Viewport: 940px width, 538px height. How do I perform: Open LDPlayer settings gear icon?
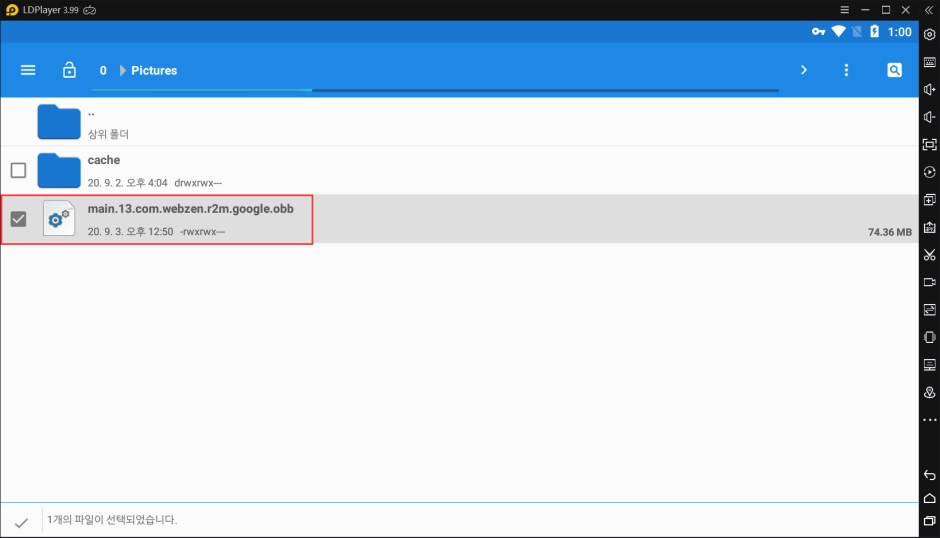pos(929,35)
